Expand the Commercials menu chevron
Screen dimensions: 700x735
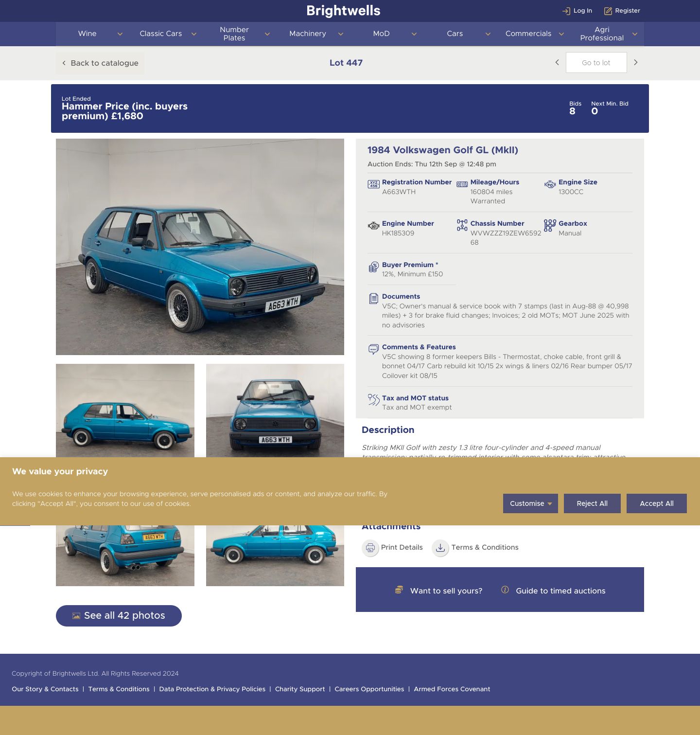(561, 34)
